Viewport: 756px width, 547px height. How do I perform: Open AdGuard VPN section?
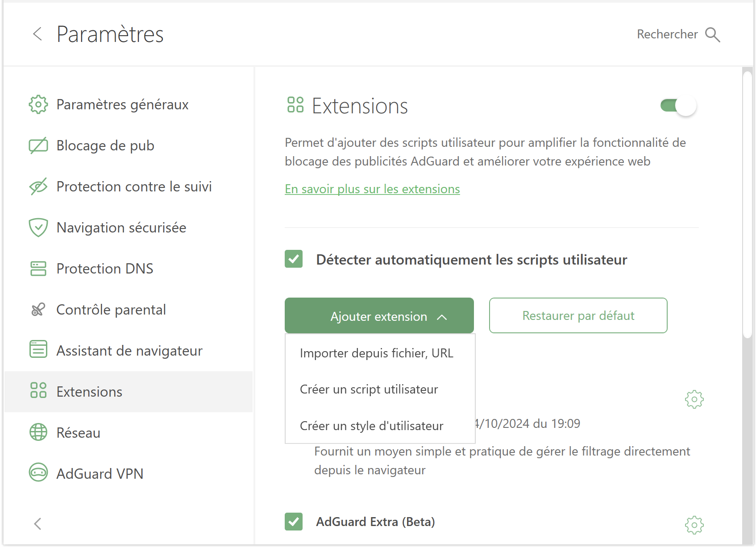(129, 474)
